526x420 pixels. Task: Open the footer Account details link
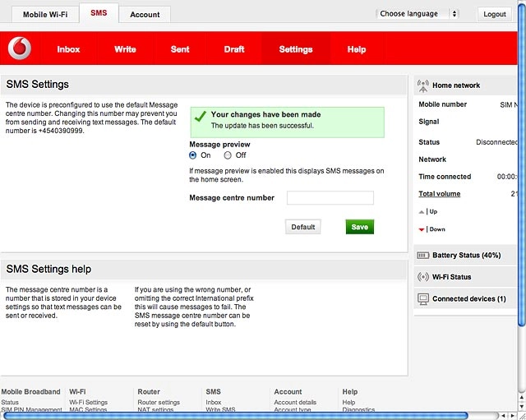click(295, 402)
